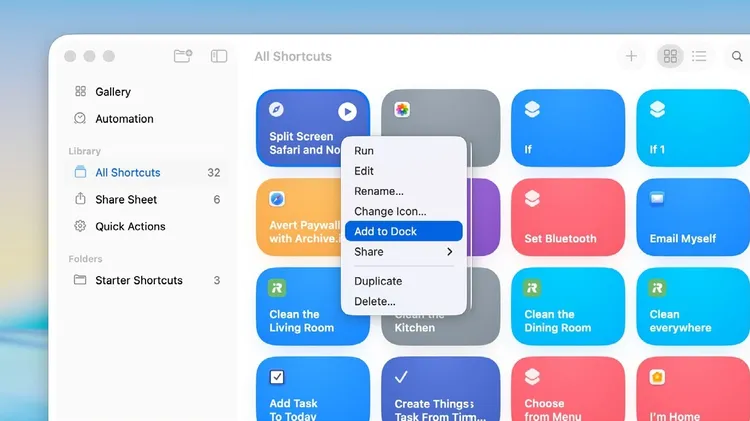Screen dimensions: 750x421
Task: Expand the Share submenu arrow
Action: [x=450, y=252]
